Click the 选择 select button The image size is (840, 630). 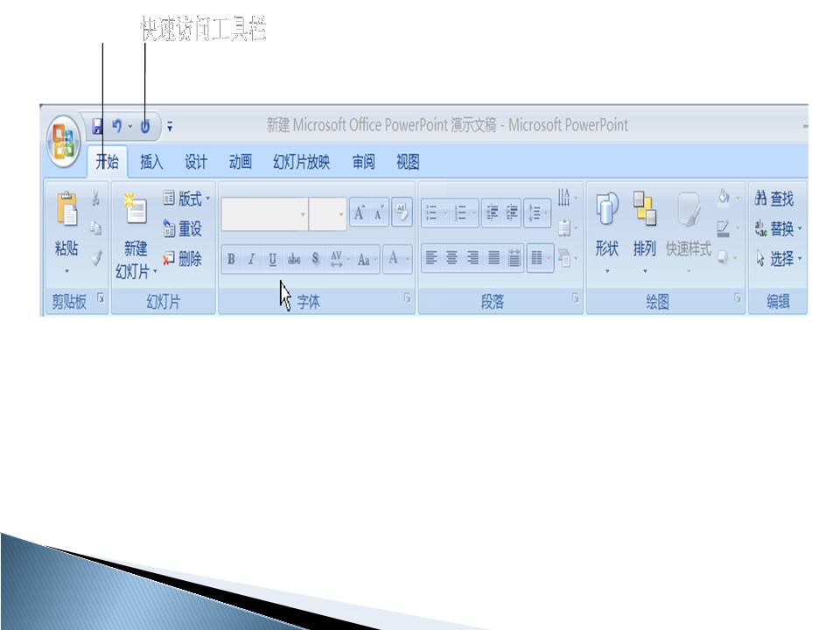coord(778,259)
